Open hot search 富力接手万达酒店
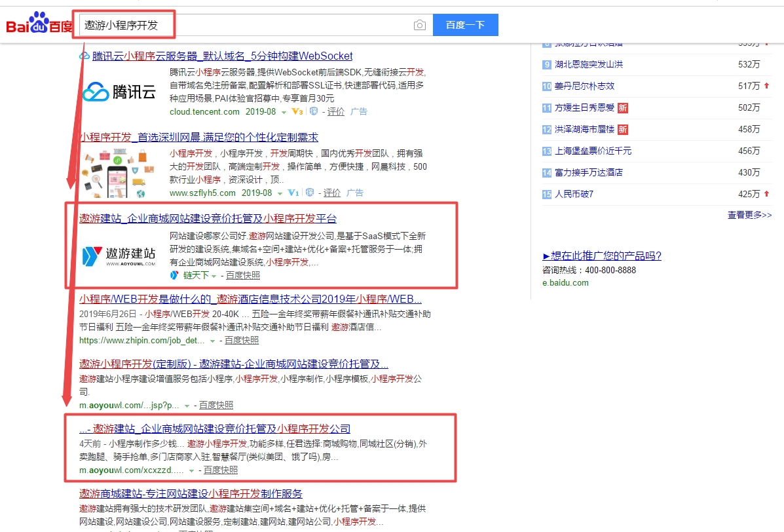The width and height of the screenshot is (784, 532). (x=589, y=172)
